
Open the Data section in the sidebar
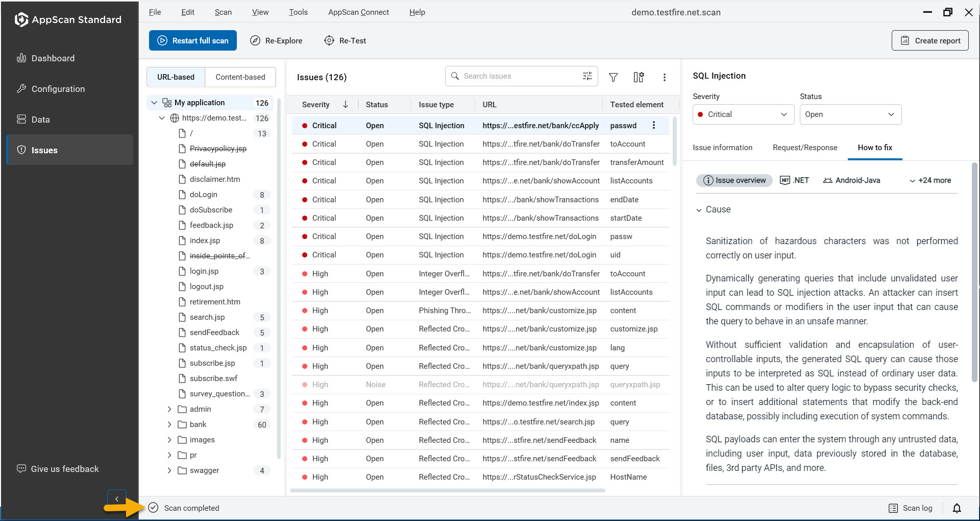pyautogui.click(x=40, y=119)
